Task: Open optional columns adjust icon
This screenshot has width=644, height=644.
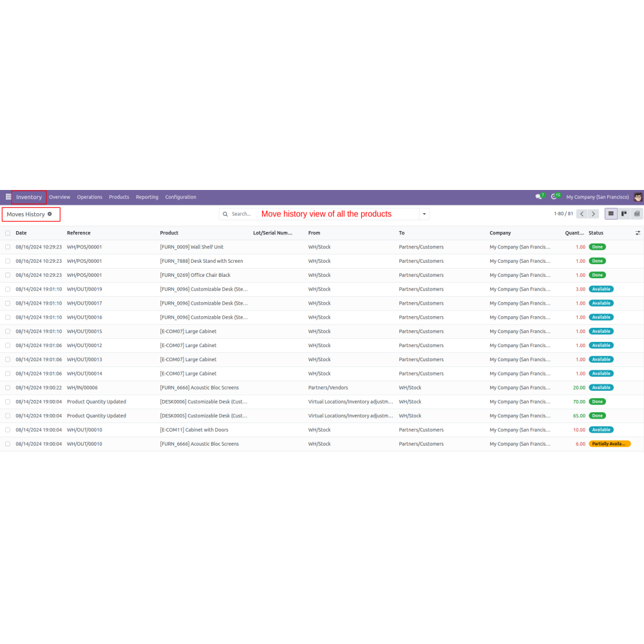Action: pos(638,233)
